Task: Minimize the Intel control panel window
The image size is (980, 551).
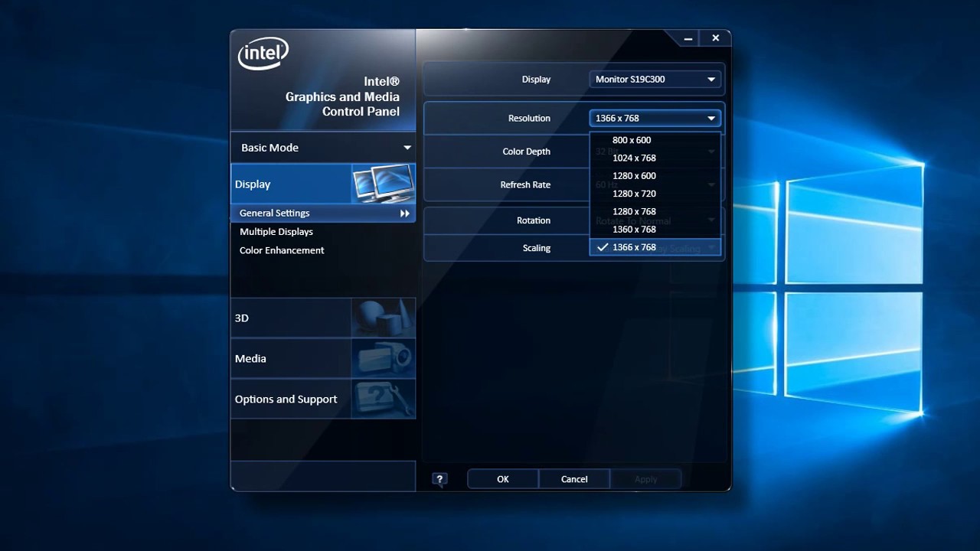Action: (688, 38)
